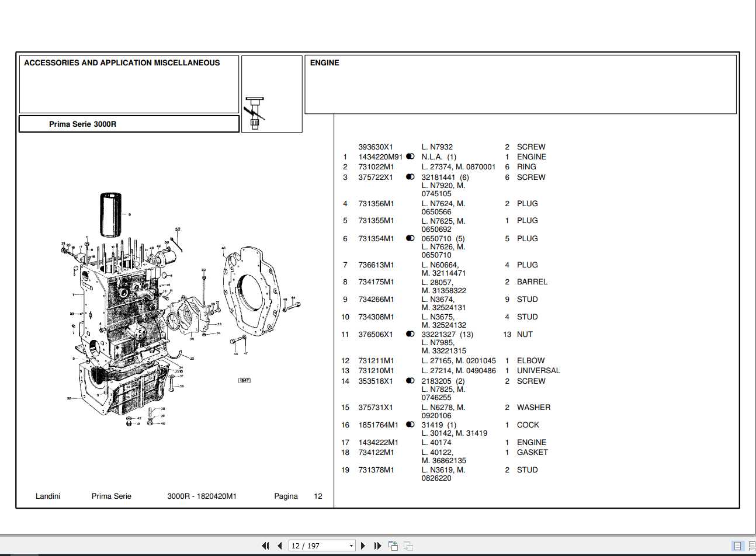756x556 pixels.
Task: Open the dropdown arrow in the navigation bar
Action: point(350,545)
